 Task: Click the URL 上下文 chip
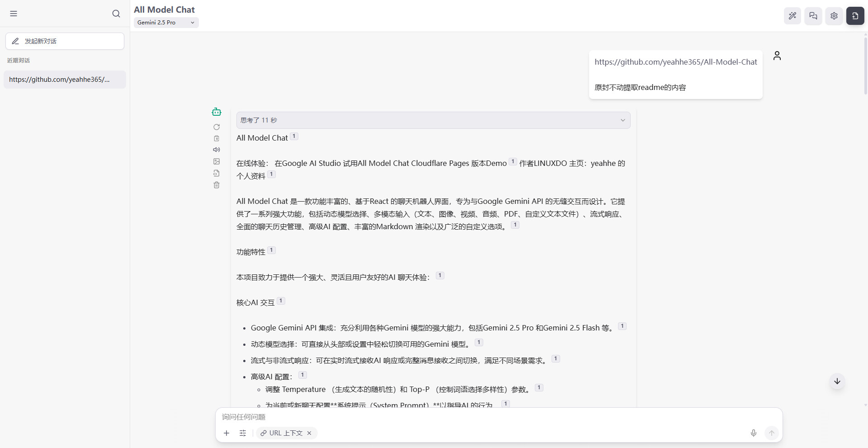(286, 433)
